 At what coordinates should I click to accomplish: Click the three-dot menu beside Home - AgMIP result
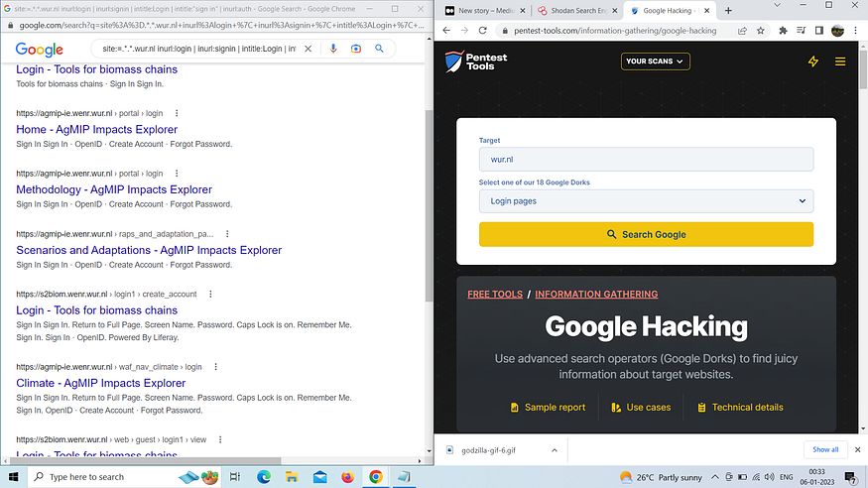177,113
